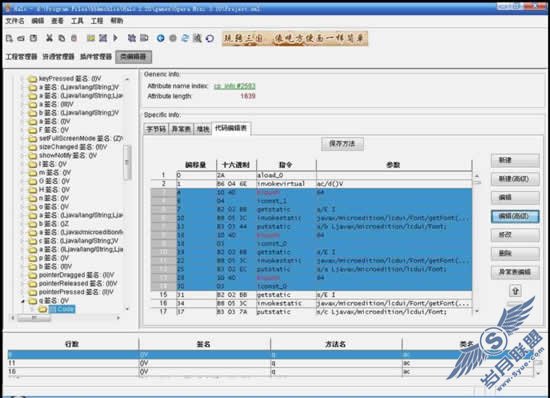
Task: Expand the highlighted Code node in the tree
Action: click(x=32, y=309)
